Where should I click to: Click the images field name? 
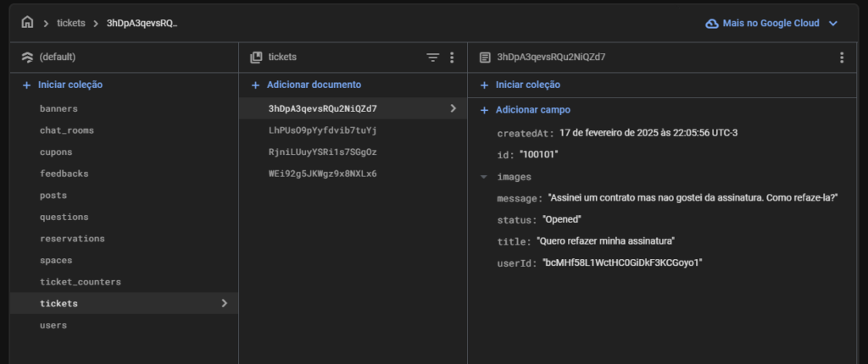(x=515, y=177)
